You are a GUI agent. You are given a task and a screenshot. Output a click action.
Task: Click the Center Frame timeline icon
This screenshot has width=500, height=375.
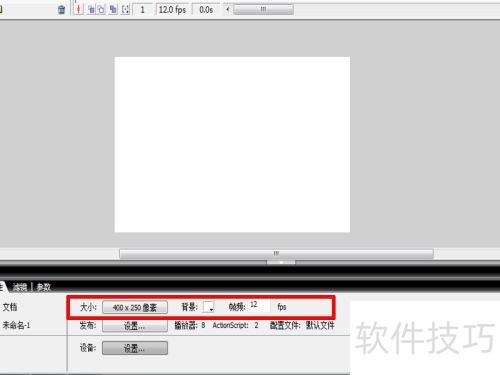point(78,9)
